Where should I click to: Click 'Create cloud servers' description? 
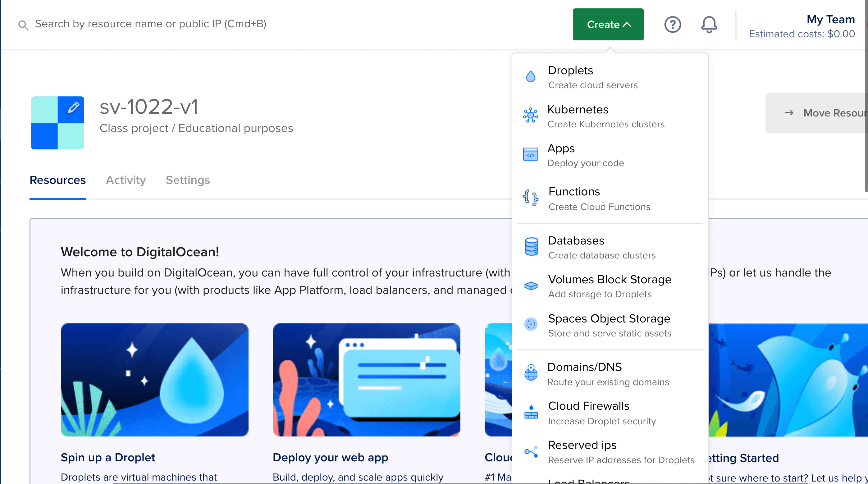(593, 85)
